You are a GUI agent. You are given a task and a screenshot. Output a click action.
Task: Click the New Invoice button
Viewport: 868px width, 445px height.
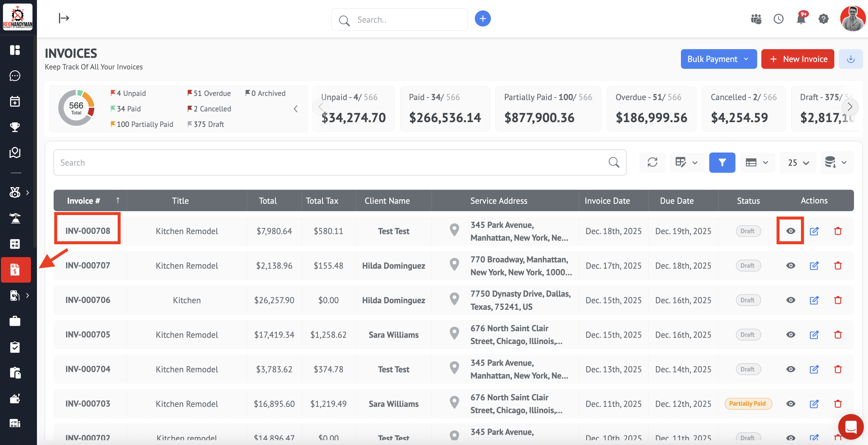[x=797, y=59]
